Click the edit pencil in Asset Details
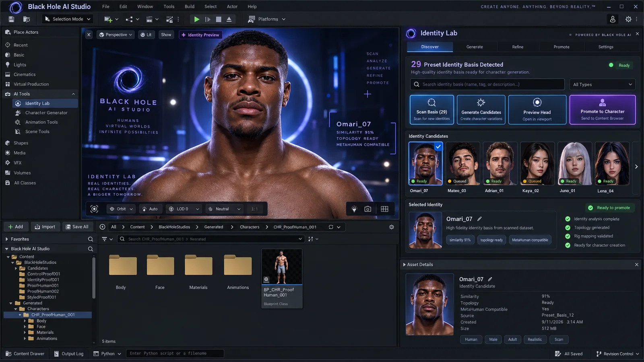 [x=490, y=279]
